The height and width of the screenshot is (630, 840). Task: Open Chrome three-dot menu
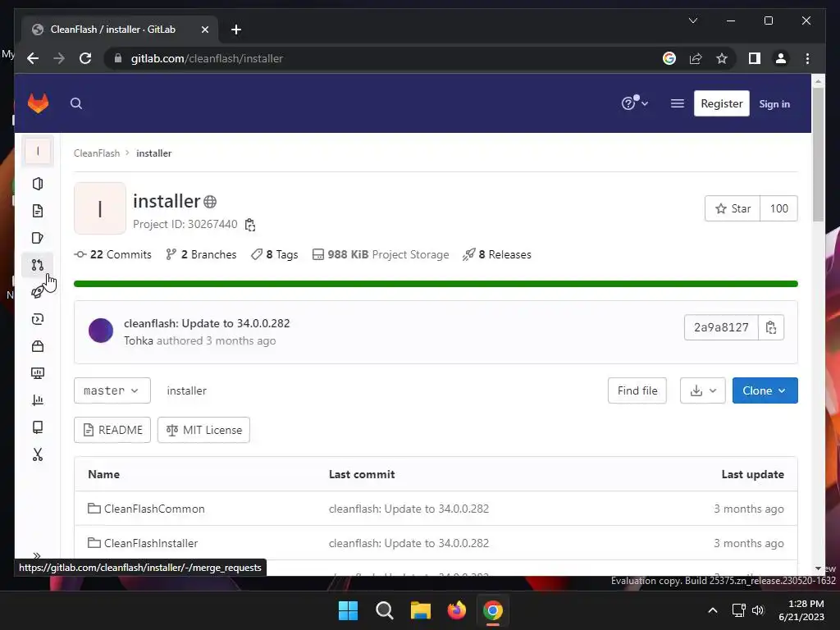pyautogui.click(x=807, y=58)
